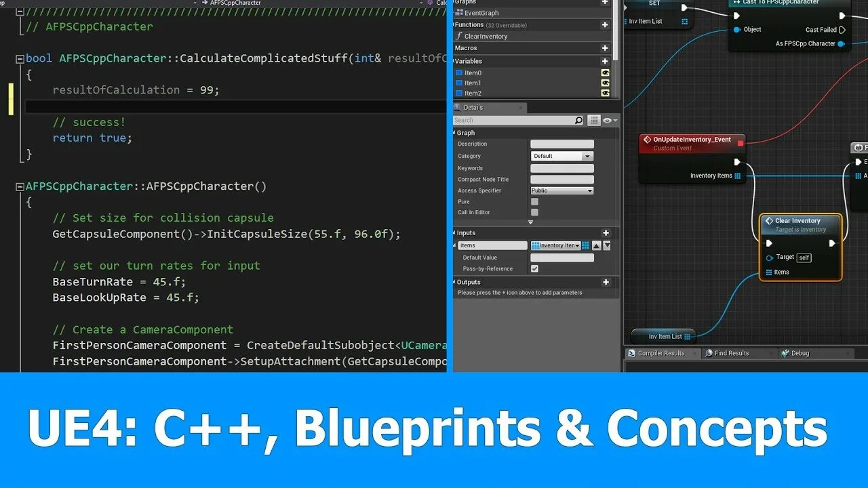868x488 pixels.
Task: Toggle Item0 variable visibility eye
Action: pyautogui.click(x=606, y=73)
